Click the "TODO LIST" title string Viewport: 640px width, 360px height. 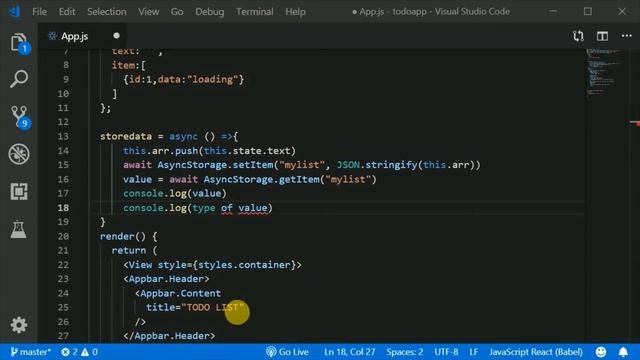click(x=212, y=307)
